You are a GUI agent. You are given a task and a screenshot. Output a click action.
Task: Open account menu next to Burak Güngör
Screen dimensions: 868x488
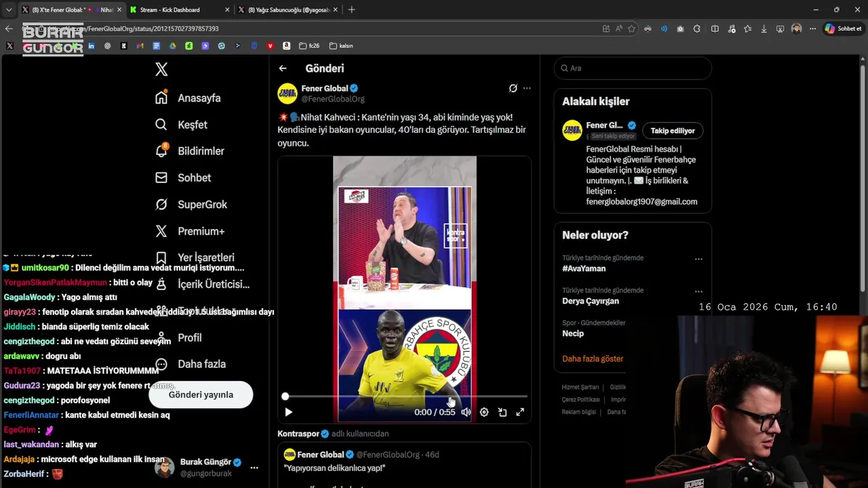(x=254, y=468)
